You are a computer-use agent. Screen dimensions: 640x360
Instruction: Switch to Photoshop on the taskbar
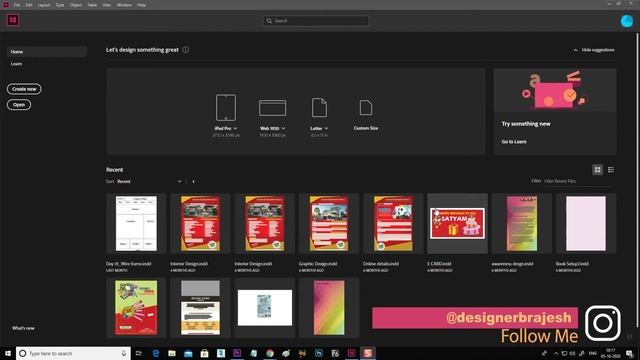(x=319, y=353)
